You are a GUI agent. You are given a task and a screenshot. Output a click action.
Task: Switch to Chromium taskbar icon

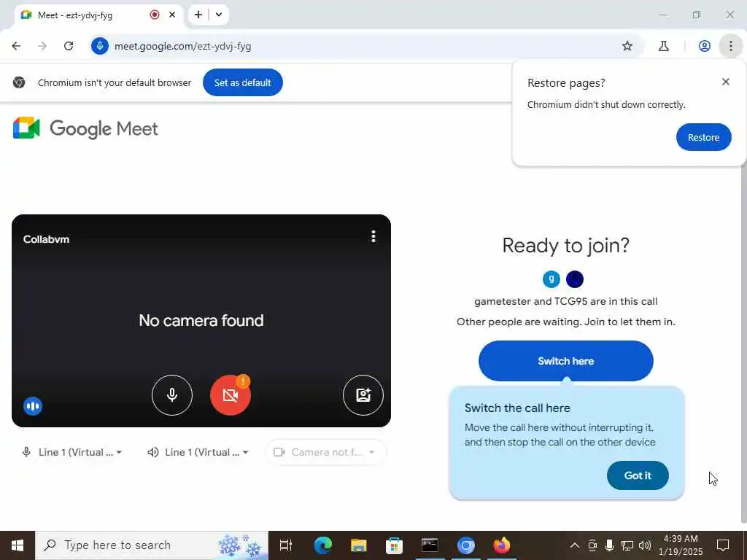pos(466,545)
